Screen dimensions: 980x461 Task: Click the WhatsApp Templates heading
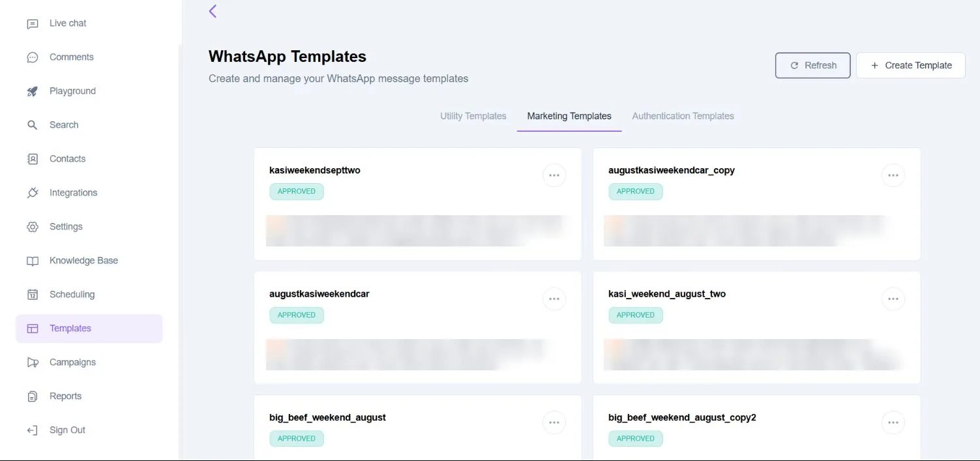tap(288, 57)
